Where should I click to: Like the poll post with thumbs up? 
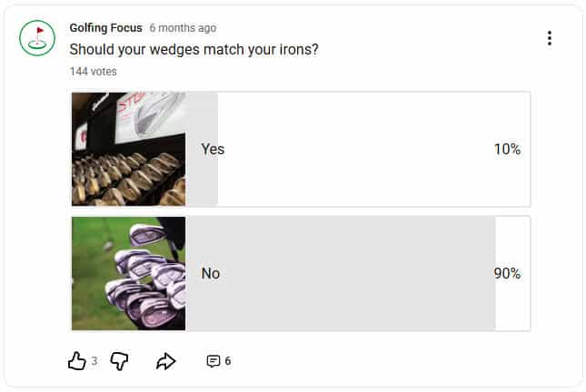point(76,361)
